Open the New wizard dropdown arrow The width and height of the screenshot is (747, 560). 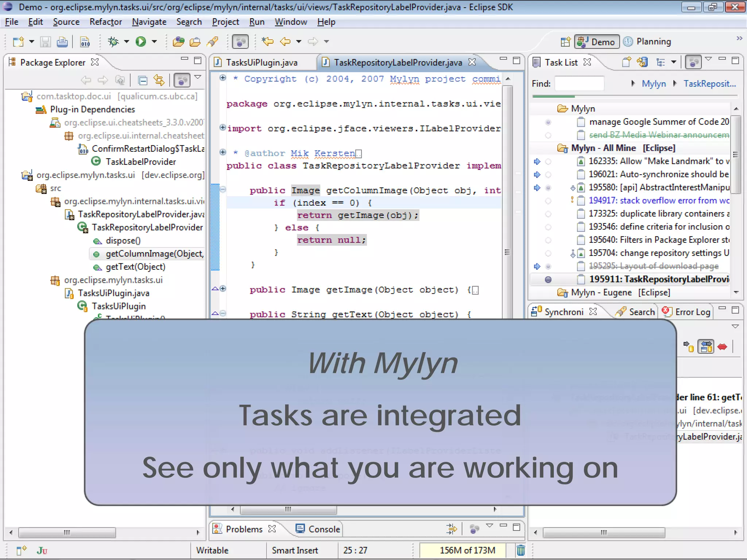coord(31,42)
